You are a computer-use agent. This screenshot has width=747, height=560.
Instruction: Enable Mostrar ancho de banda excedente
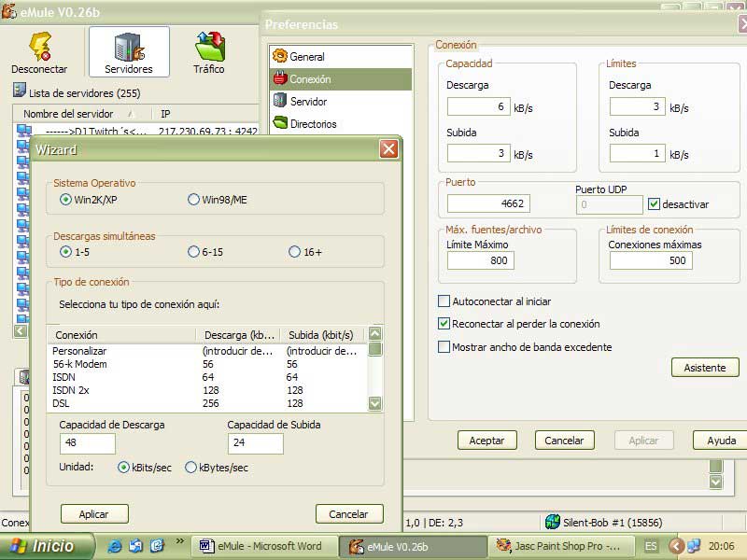pos(444,346)
